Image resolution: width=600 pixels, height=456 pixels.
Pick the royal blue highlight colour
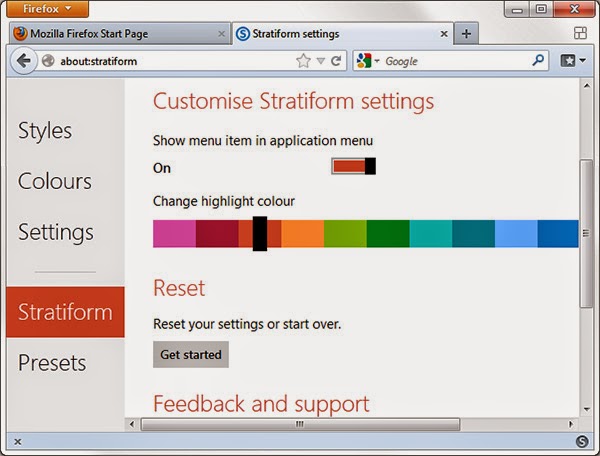[x=558, y=233]
